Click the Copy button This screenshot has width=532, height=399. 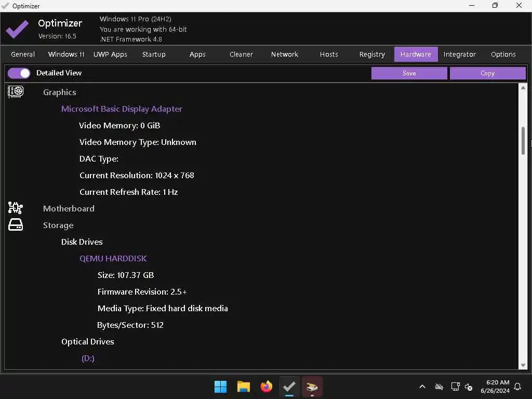[487, 73]
